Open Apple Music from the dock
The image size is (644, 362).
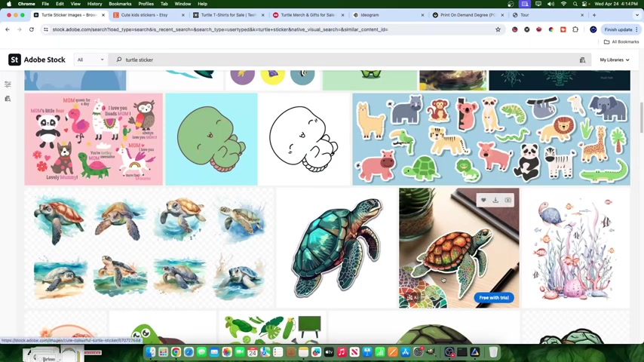tap(342, 351)
